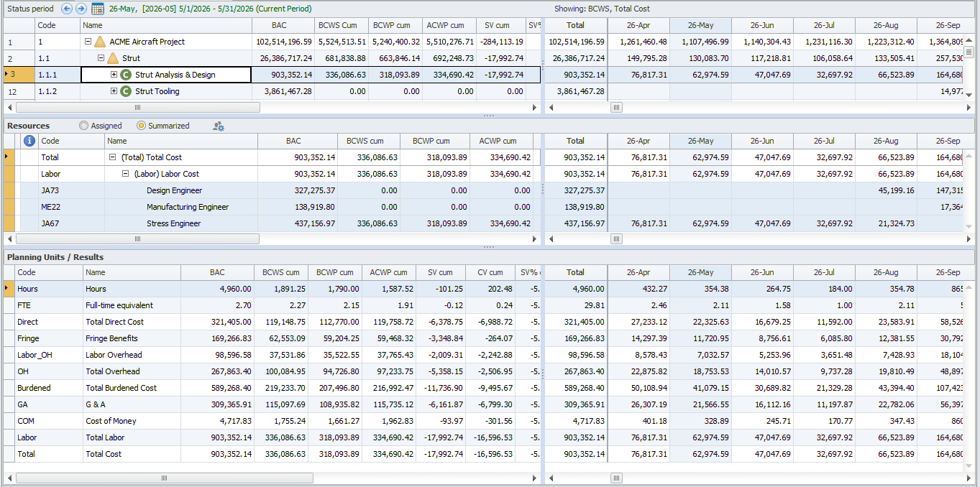The height and width of the screenshot is (487, 980).
Task: Sort by BAC column in top grid
Action: [x=283, y=25]
